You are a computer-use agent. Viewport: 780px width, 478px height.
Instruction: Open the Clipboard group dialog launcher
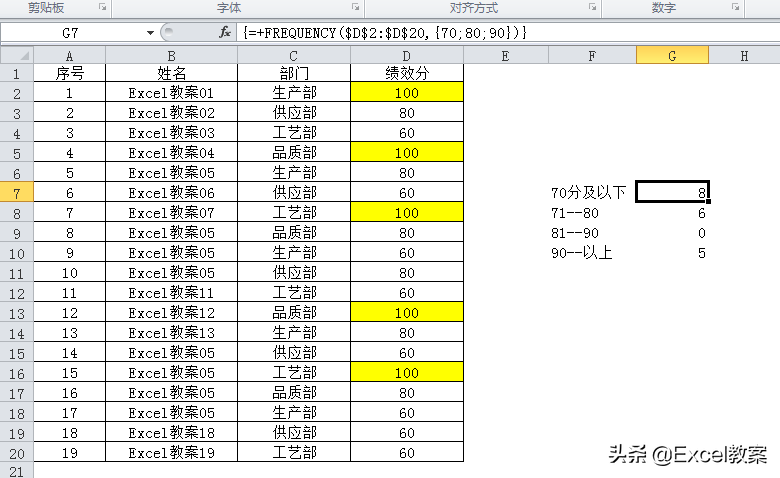pos(102,7)
